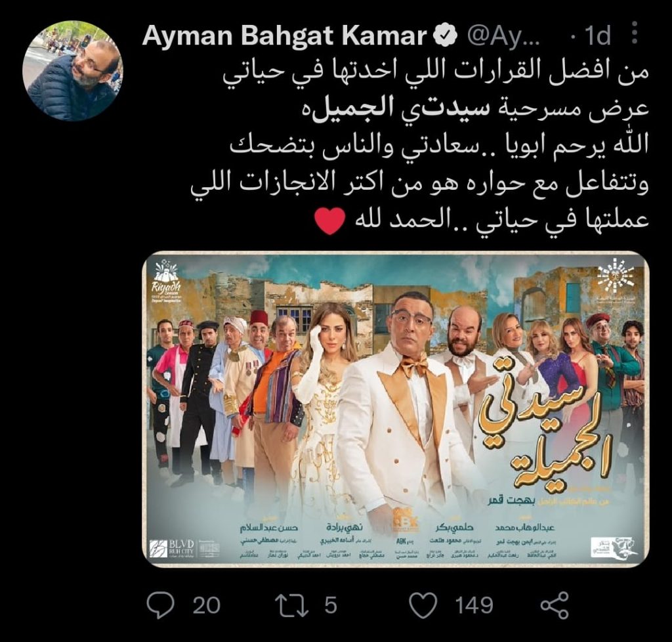
Task: Open Ayman Bahgat Kamar's profile picture
Action: (x=73, y=71)
